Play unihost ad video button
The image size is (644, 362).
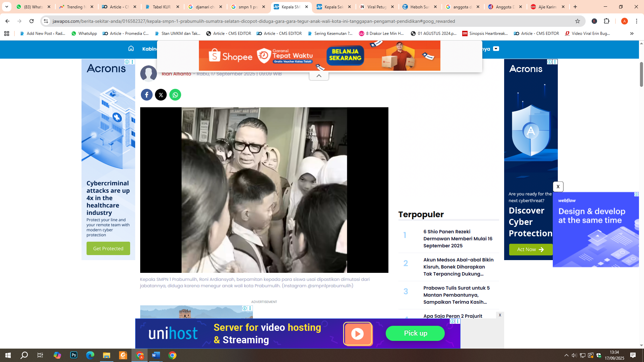coord(358,334)
